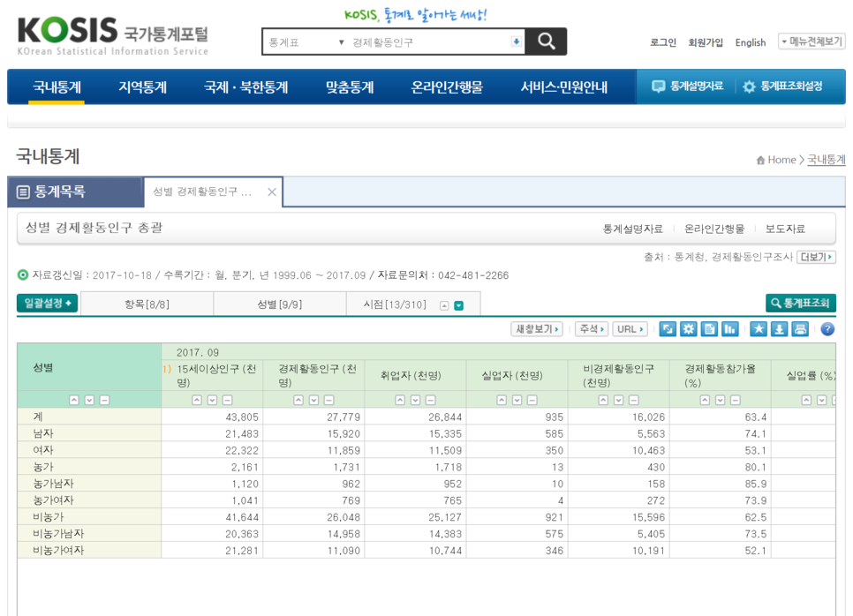Click 주석 button
The image size is (853, 616).
[592, 329]
